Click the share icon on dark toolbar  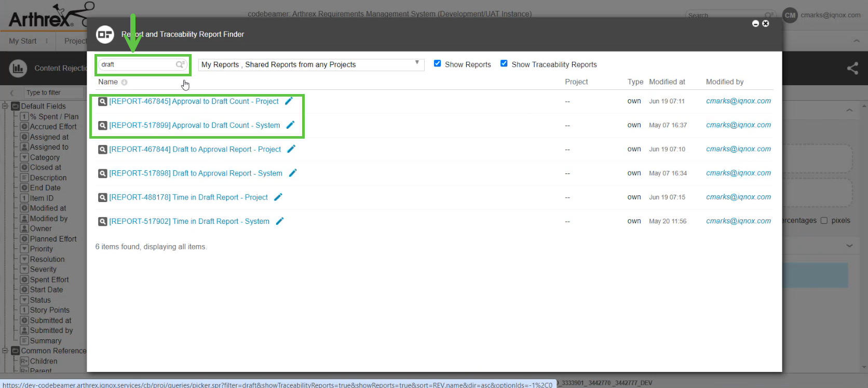[x=852, y=68]
